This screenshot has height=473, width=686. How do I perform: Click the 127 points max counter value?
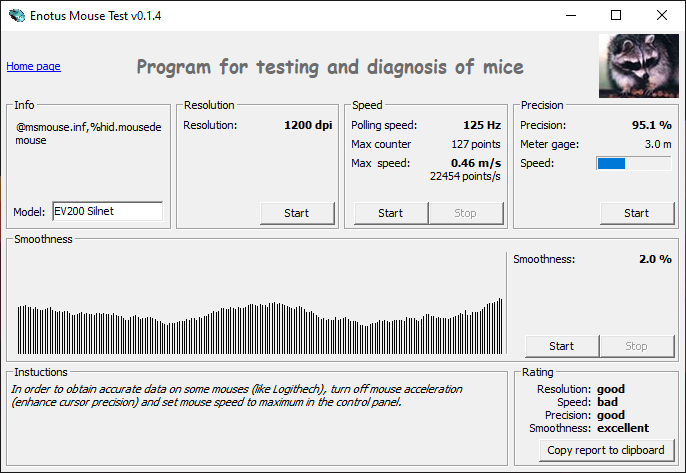(476, 144)
